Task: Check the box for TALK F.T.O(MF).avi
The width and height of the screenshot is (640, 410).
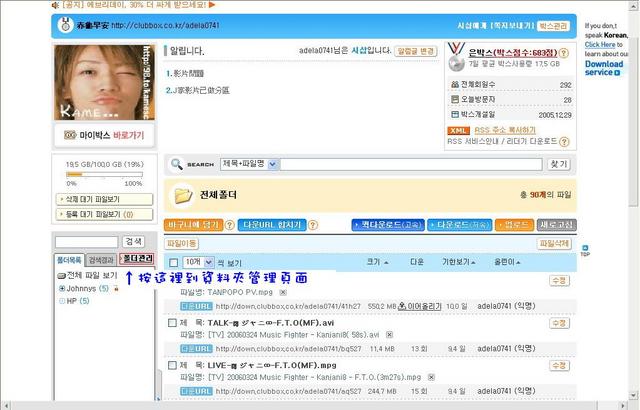Action: (172, 323)
